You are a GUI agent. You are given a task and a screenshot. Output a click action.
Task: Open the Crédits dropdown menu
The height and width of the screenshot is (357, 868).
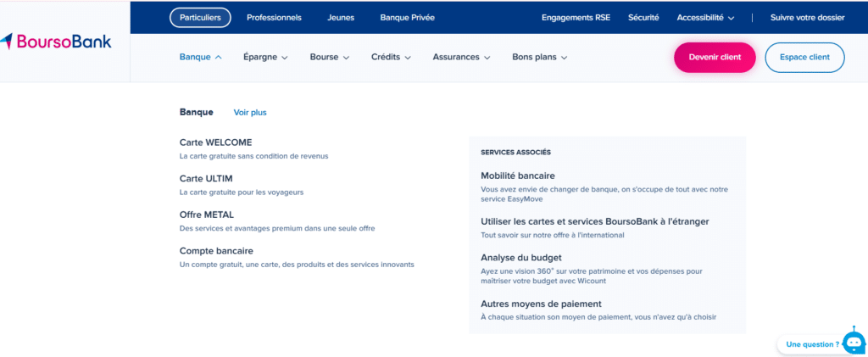(x=391, y=58)
